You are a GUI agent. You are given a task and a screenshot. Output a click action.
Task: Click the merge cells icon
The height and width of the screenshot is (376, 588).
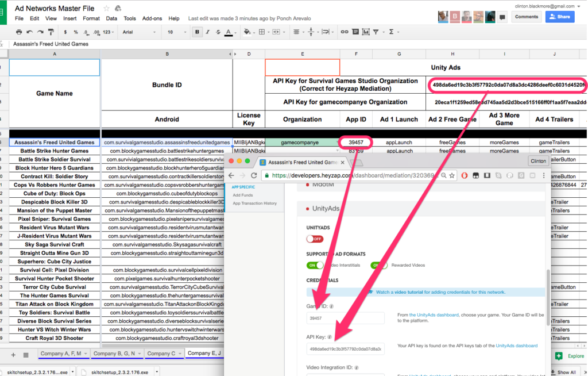tap(276, 32)
